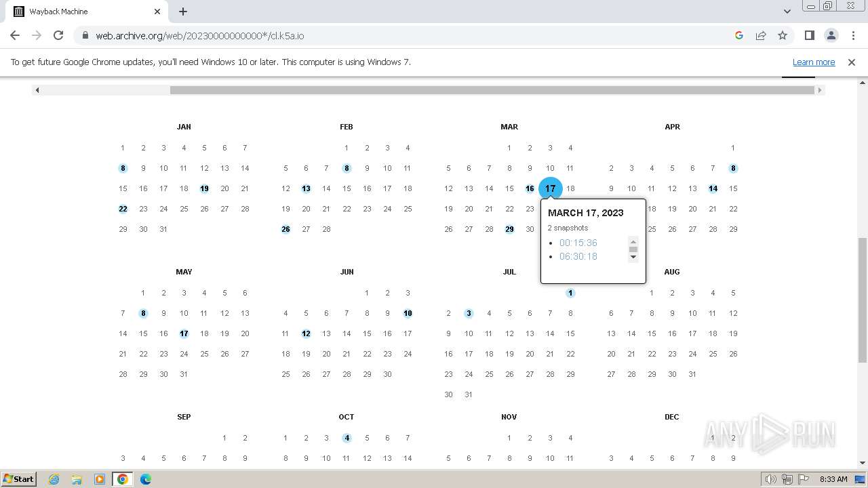Bookmark this page with the star
This screenshot has width=868, height=488.
pyautogui.click(x=783, y=35)
